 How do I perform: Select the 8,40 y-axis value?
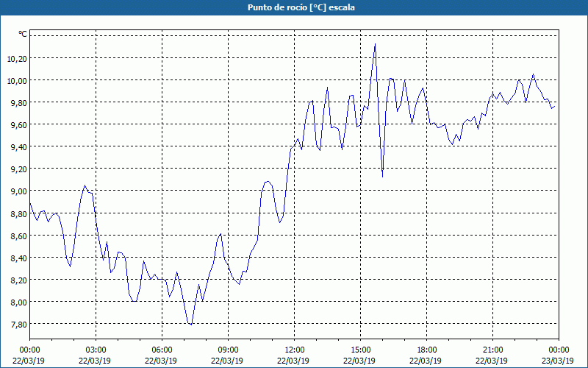(20, 258)
